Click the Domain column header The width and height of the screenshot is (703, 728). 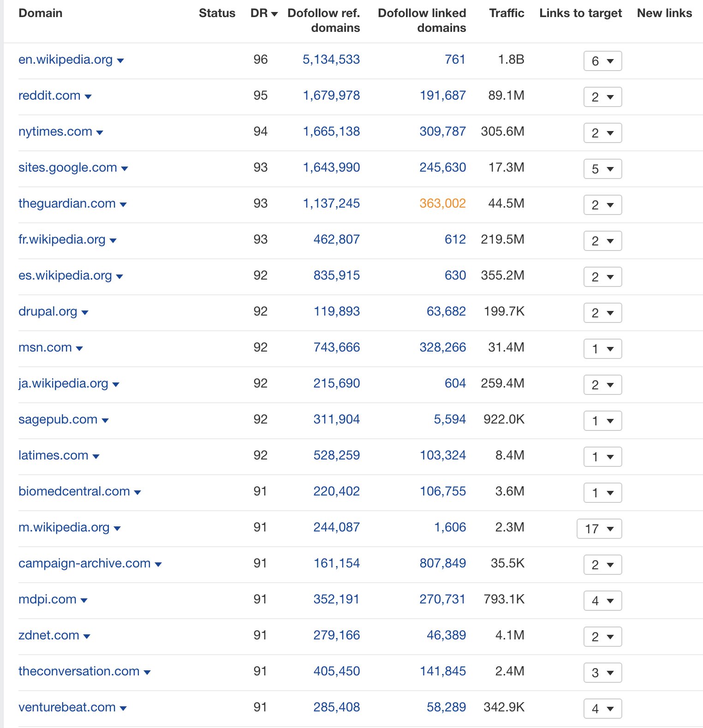coord(41,13)
